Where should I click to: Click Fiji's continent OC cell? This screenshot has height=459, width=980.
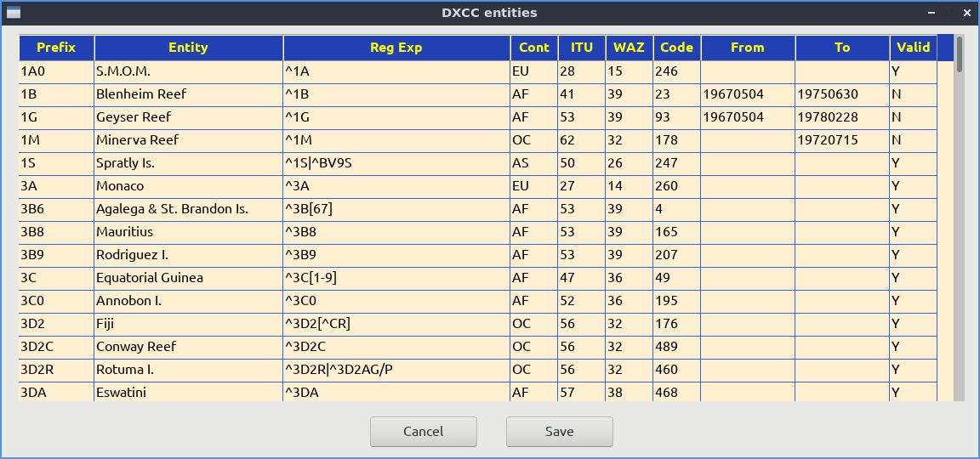(x=533, y=324)
